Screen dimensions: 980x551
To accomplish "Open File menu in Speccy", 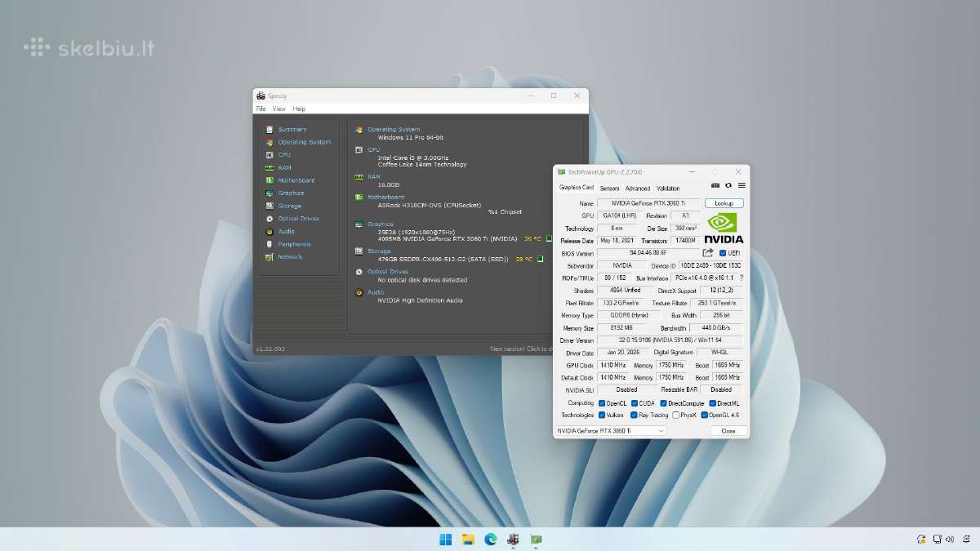I will [x=261, y=109].
